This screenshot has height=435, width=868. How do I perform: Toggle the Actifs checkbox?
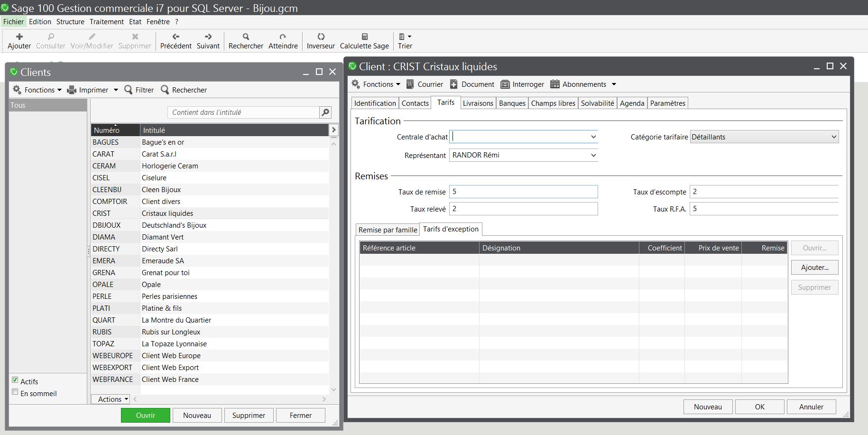pyautogui.click(x=15, y=380)
